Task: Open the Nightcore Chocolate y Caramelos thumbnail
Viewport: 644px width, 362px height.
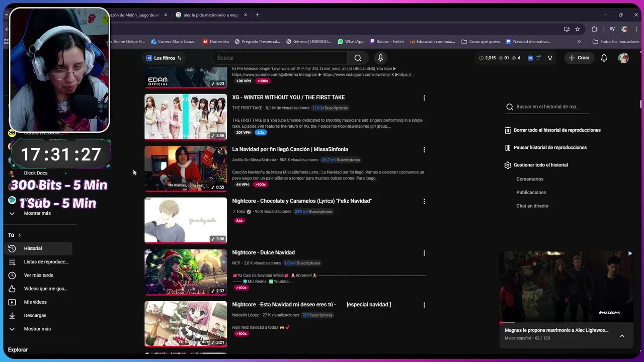Action: coord(186,220)
